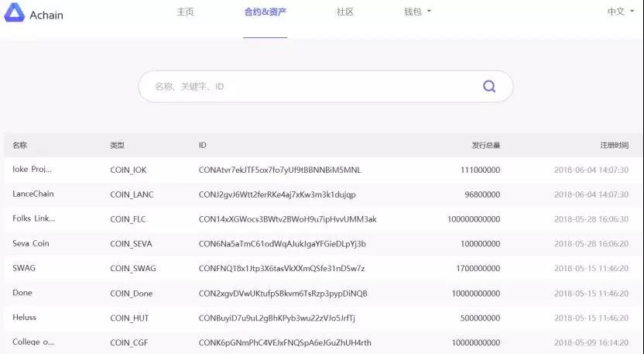Screen dimensions: 644x354
Task: Open the Heluss row name
Action: (x=24, y=318)
